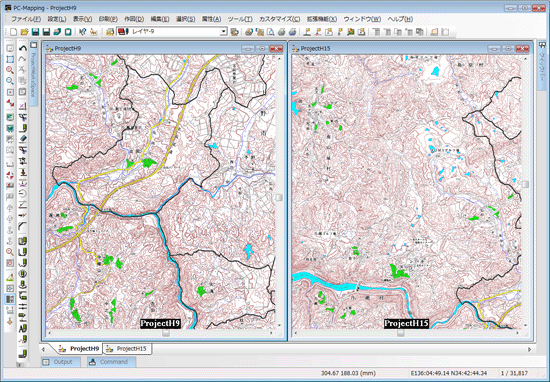Select the zoom-out magnifier tool in left toolbar
This screenshot has height=382, width=550.
click(10, 81)
